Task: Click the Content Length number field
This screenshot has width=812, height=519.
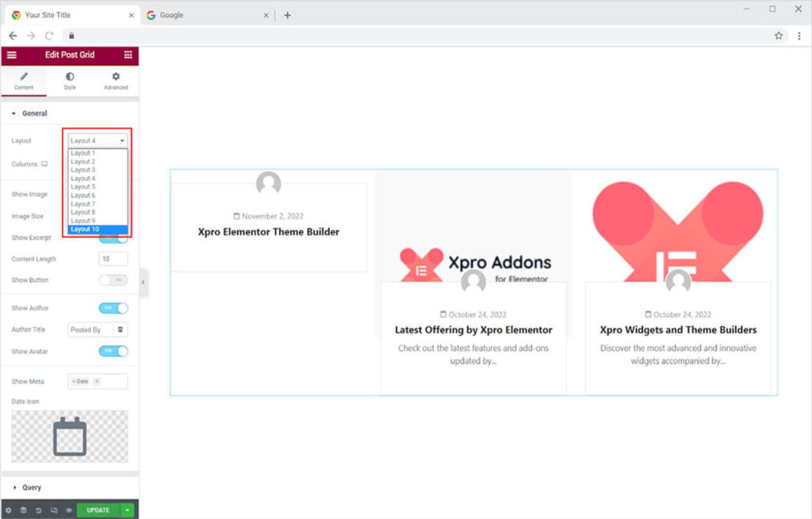Action: [x=113, y=259]
